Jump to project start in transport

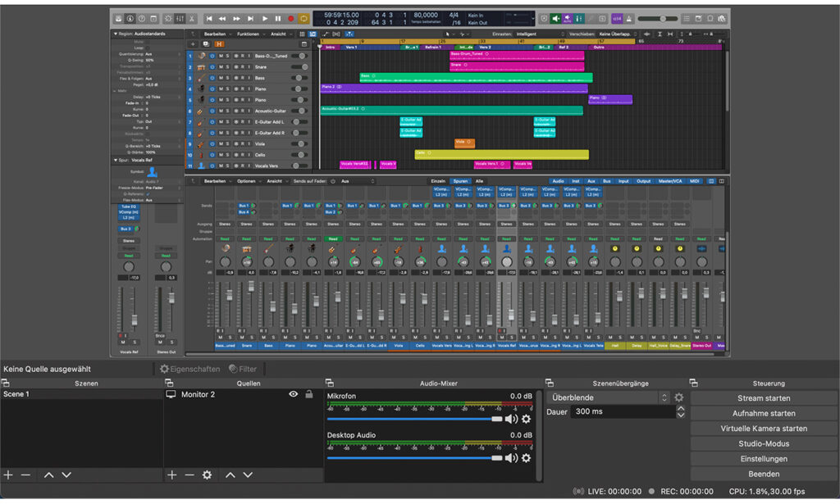point(209,19)
